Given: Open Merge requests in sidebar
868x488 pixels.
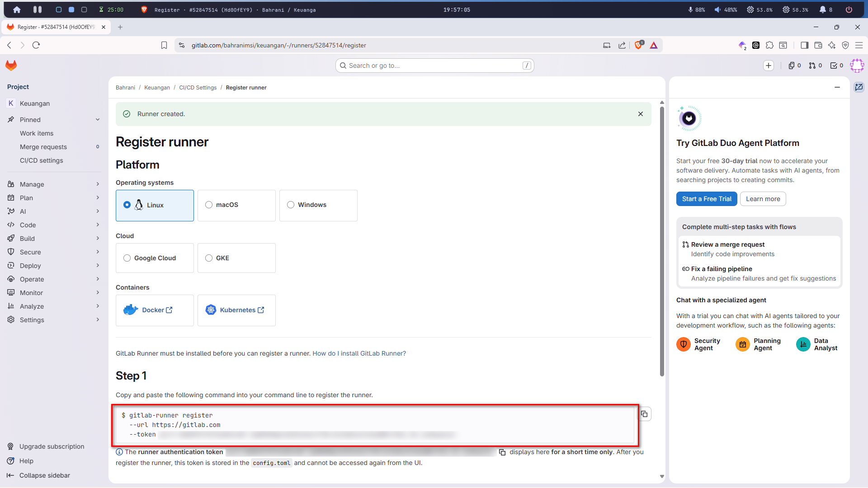Looking at the screenshot, I should 54,147.
